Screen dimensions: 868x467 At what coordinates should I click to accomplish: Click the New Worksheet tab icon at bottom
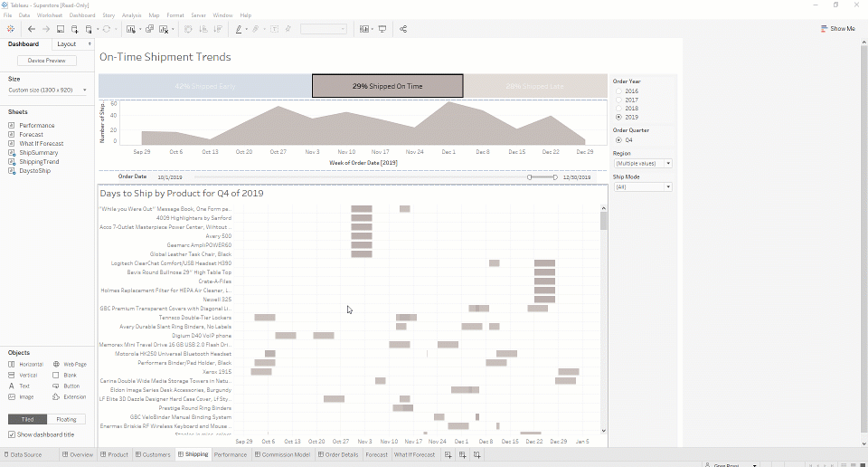coord(448,455)
